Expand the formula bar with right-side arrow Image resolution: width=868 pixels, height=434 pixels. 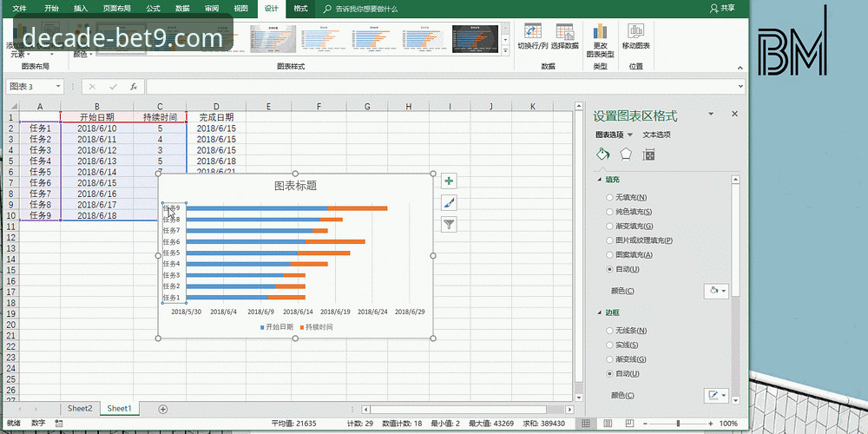click(x=740, y=87)
